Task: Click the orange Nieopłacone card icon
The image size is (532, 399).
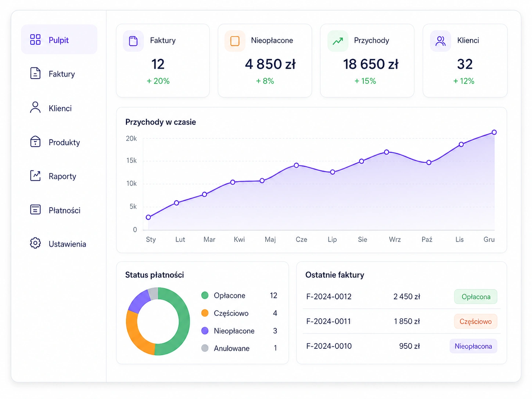Action: coord(235,41)
